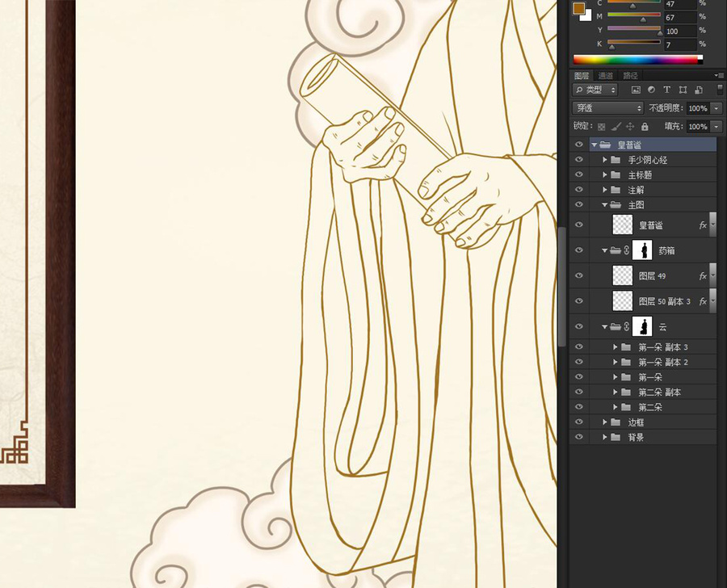The height and width of the screenshot is (588, 727).
Task: Click the 填充 fill value field
Action: pyautogui.click(x=697, y=127)
